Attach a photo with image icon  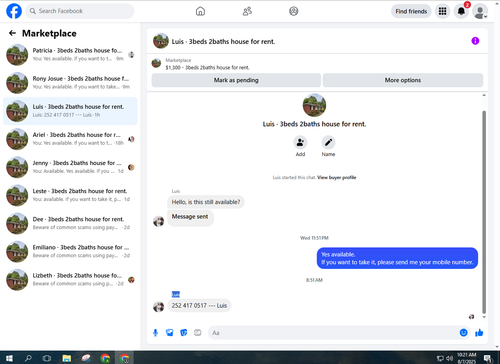click(170, 333)
